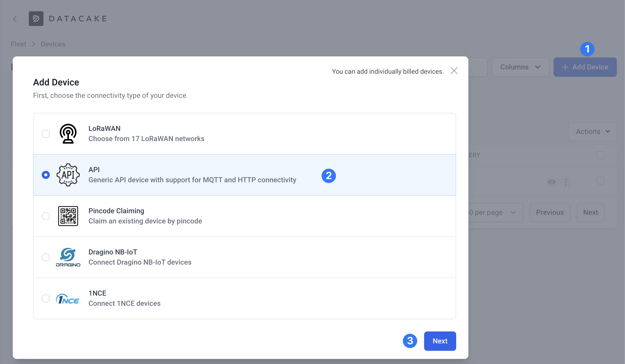The height and width of the screenshot is (364, 625).
Task: Click "Choose from 17 LoRaWAN networks" text
Action: (146, 139)
